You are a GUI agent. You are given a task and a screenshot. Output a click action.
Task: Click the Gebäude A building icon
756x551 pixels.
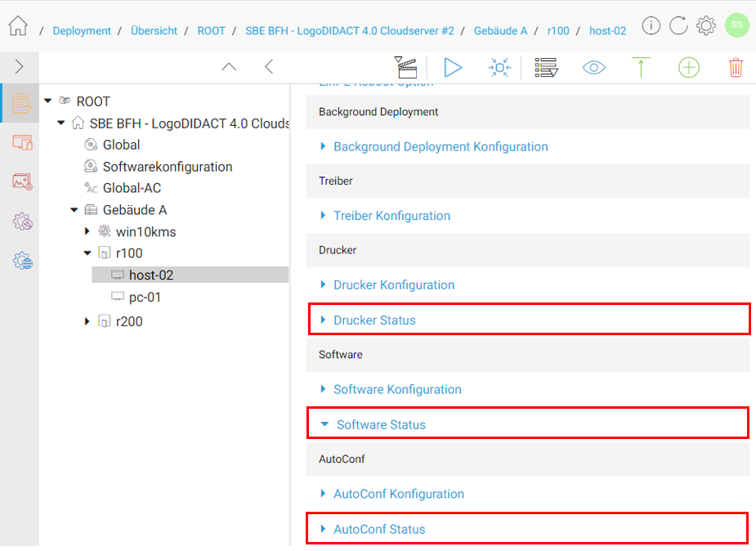pyautogui.click(x=91, y=209)
